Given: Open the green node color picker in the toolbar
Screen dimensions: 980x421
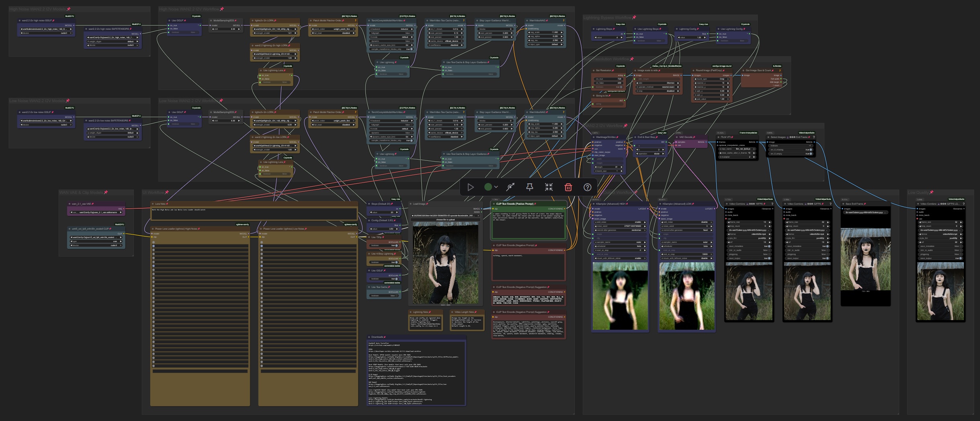Looking at the screenshot, I should click(x=488, y=187).
